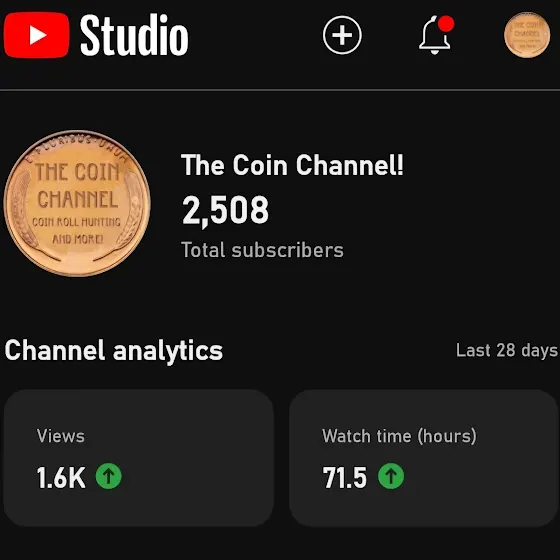The width and height of the screenshot is (560, 560).
Task: Tap the 1.6K views value
Action: (61, 478)
